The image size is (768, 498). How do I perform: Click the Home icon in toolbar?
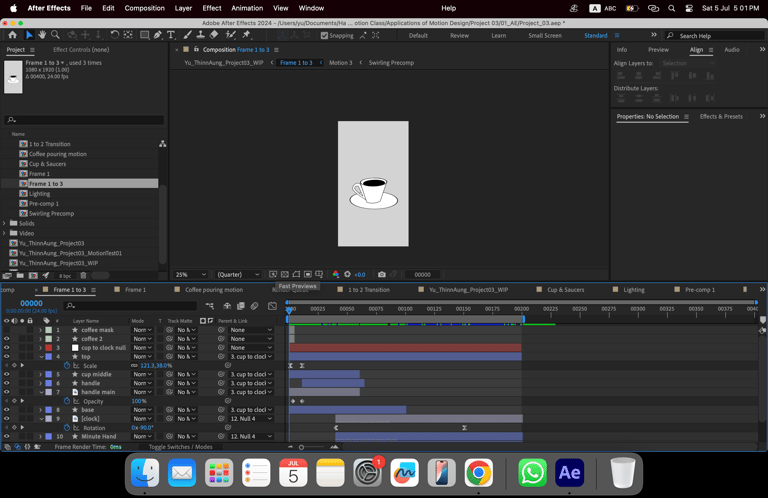(12, 35)
